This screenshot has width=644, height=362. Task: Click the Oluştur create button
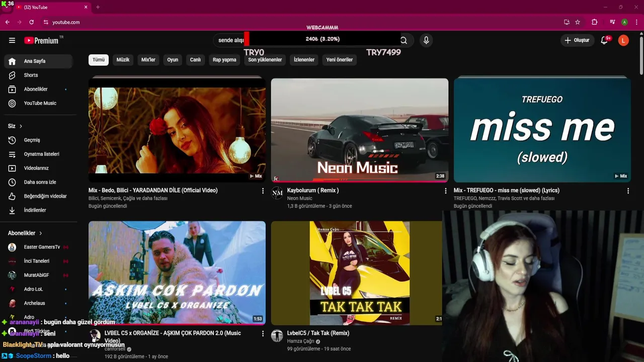577,40
